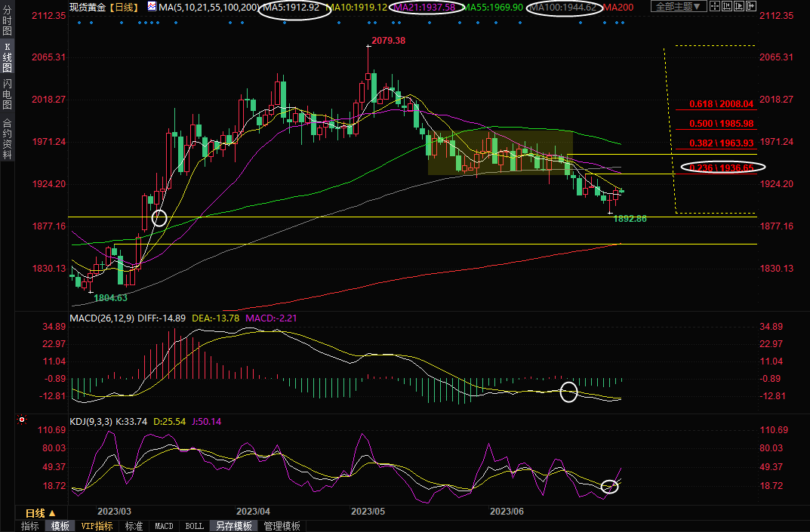Open the VIP指标 tab
This screenshot has width=810, height=532.
[x=97, y=526]
